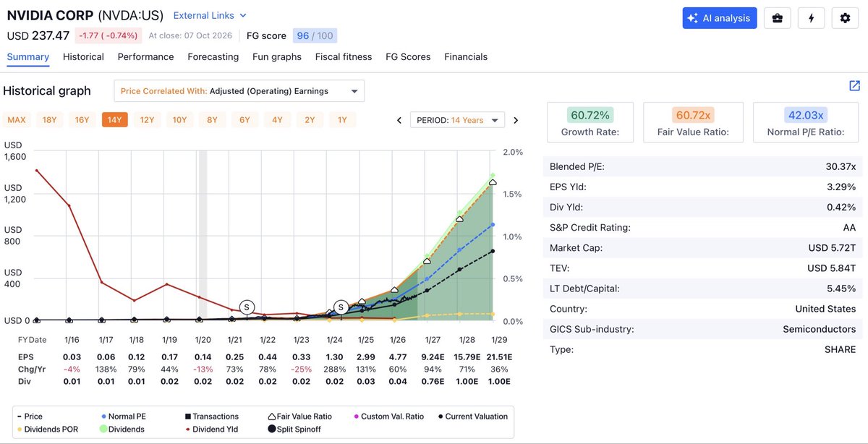Click the GICS Sub-industry Semiconductors value

point(819,329)
